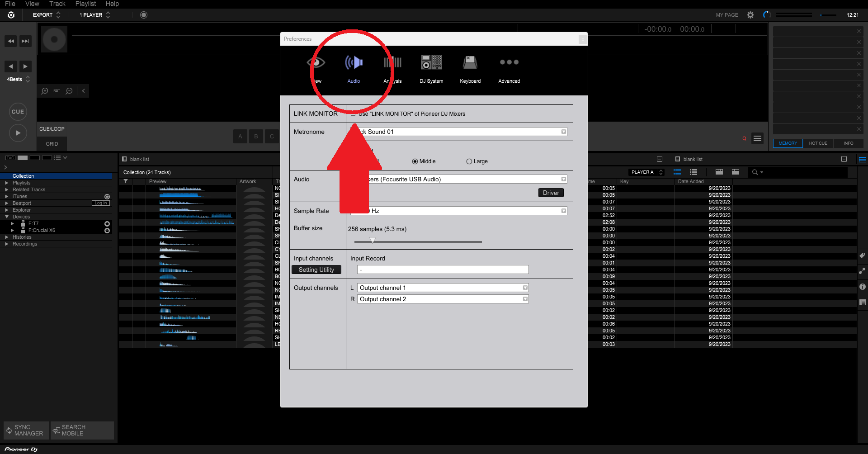Image resolution: width=868 pixels, height=454 pixels.
Task: Switch to the Keyboard preferences icon
Action: coord(470,68)
